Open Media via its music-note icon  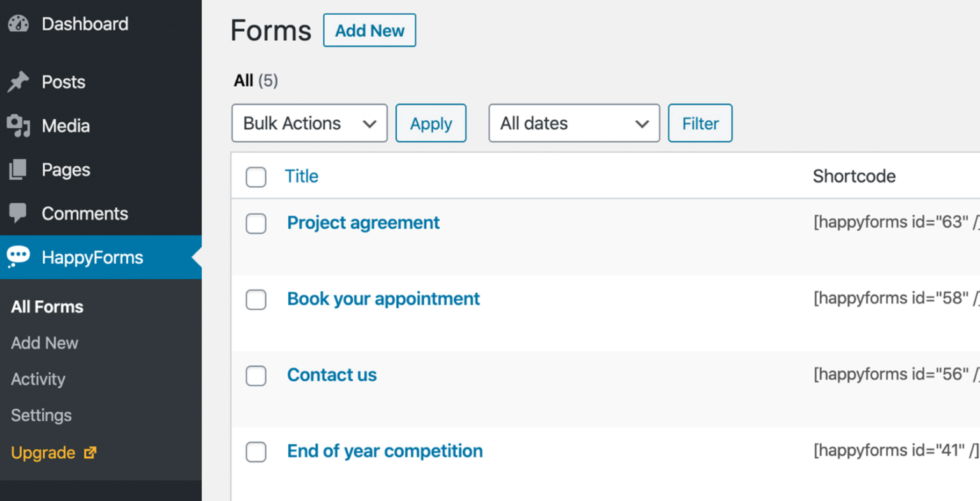pyautogui.click(x=19, y=126)
